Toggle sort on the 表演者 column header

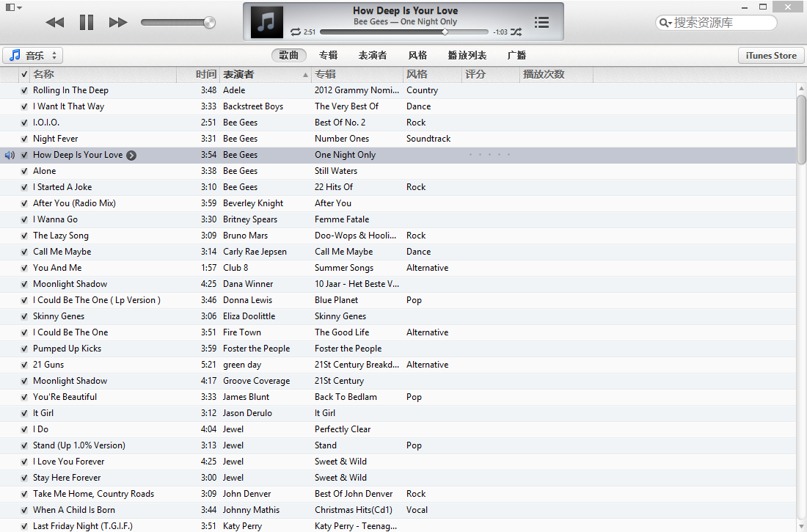(x=266, y=74)
